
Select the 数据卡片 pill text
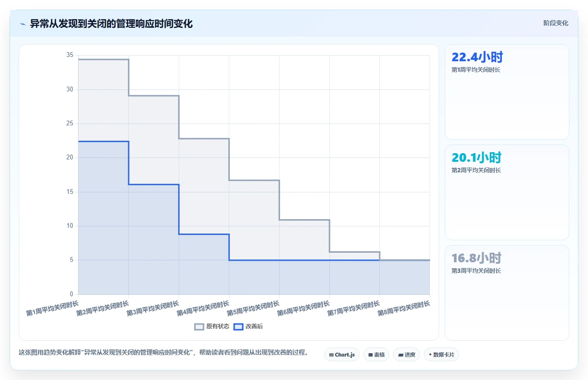click(x=444, y=355)
